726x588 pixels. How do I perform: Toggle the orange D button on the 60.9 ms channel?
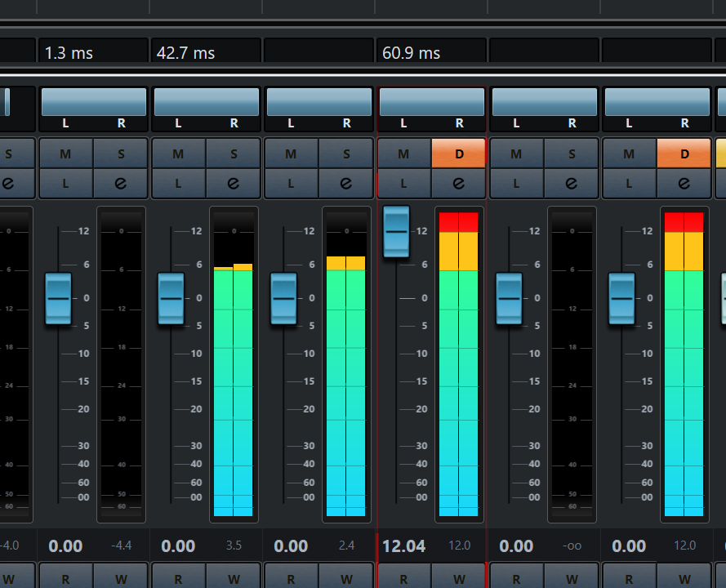click(x=458, y=154)
